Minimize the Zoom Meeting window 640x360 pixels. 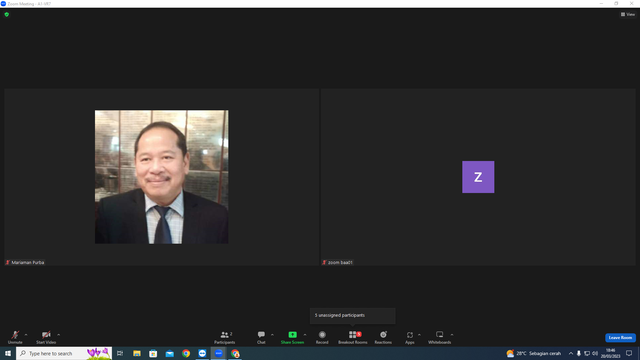click(601, 3)
